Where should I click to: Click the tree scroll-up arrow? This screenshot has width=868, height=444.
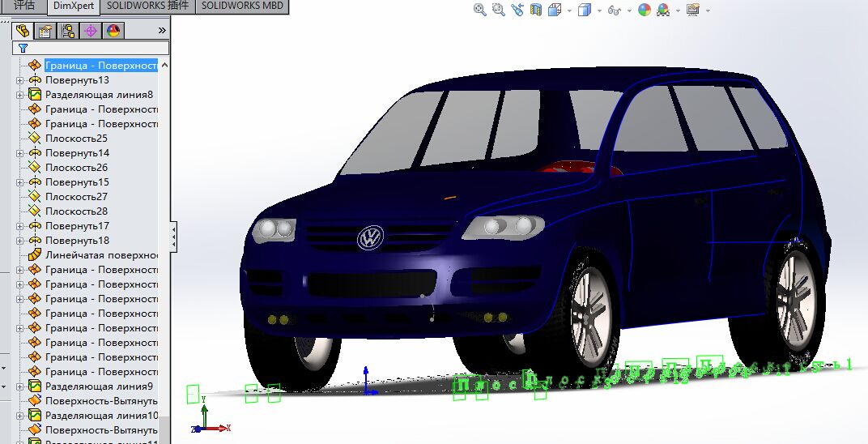click(x=164, y=66)
